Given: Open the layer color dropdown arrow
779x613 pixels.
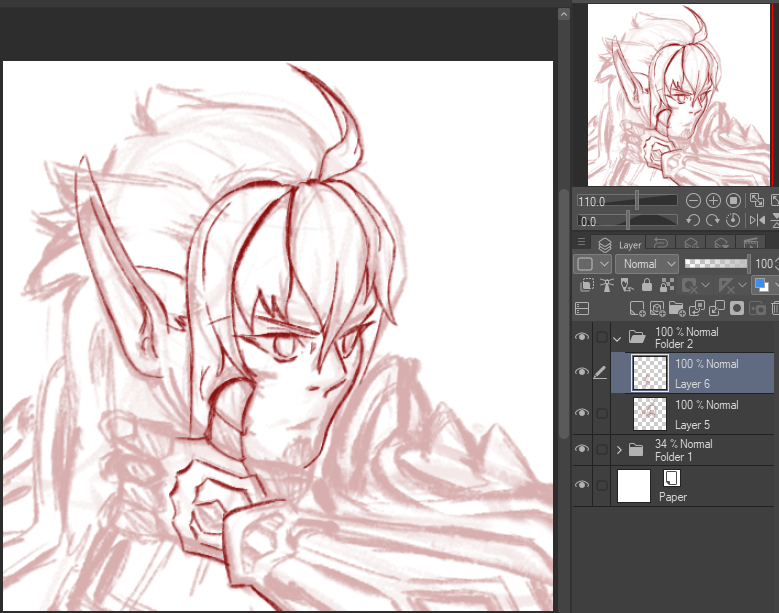Looking at the screenshot, I should [776, 286].
